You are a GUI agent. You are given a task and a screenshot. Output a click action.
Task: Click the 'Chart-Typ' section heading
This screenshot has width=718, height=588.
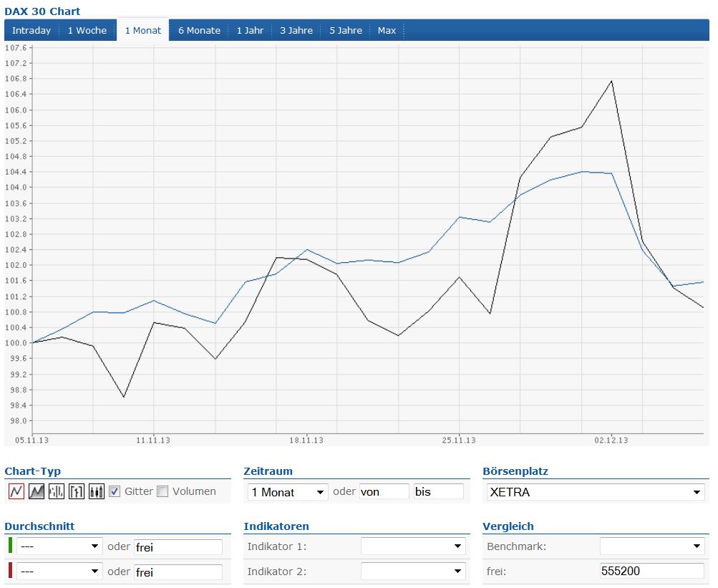[32, 471]
